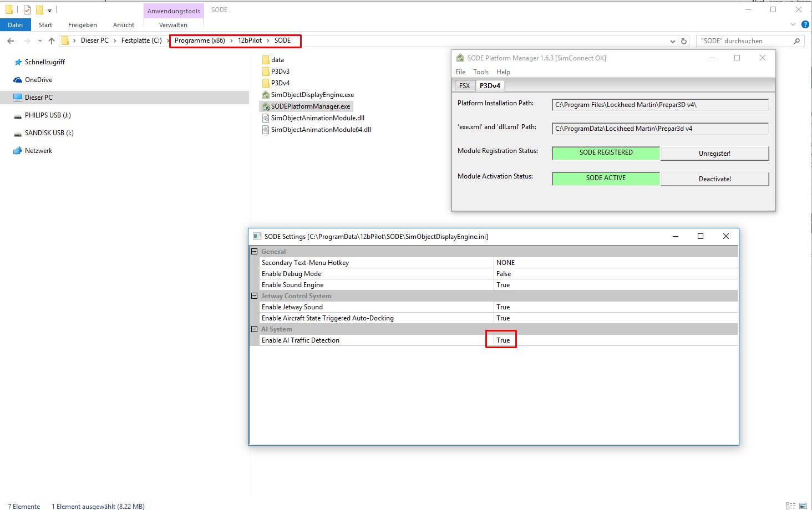This screenshot has height=510, width=812.
Task: Select Secondary Text-Menu Hotkey NONE value
Action: 616,263
